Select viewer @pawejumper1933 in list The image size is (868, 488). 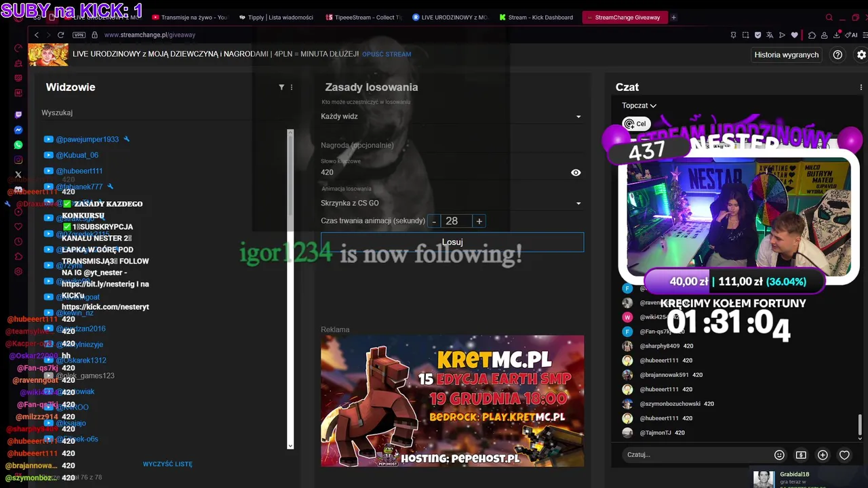click(x=87, y=140)
